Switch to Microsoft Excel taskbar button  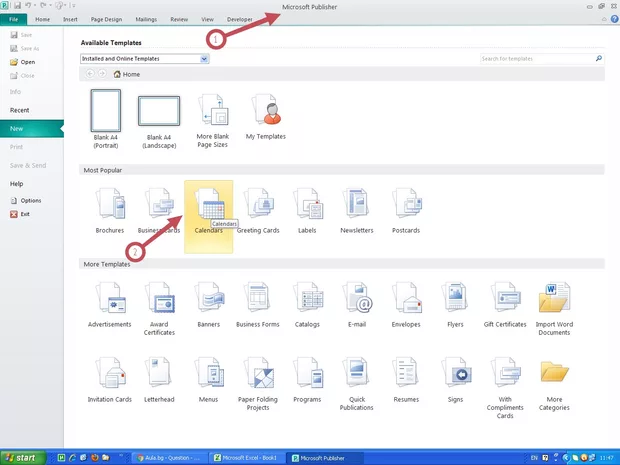pos(245,457)
